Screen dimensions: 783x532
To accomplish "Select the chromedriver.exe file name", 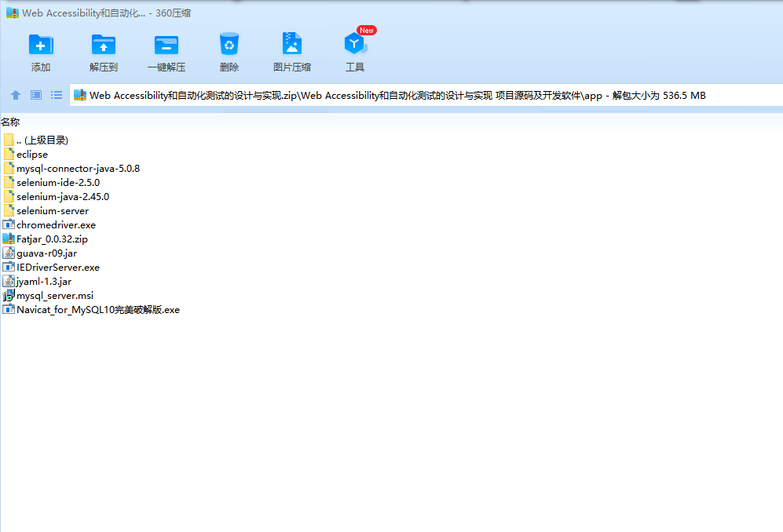I will tap(56, 225).
